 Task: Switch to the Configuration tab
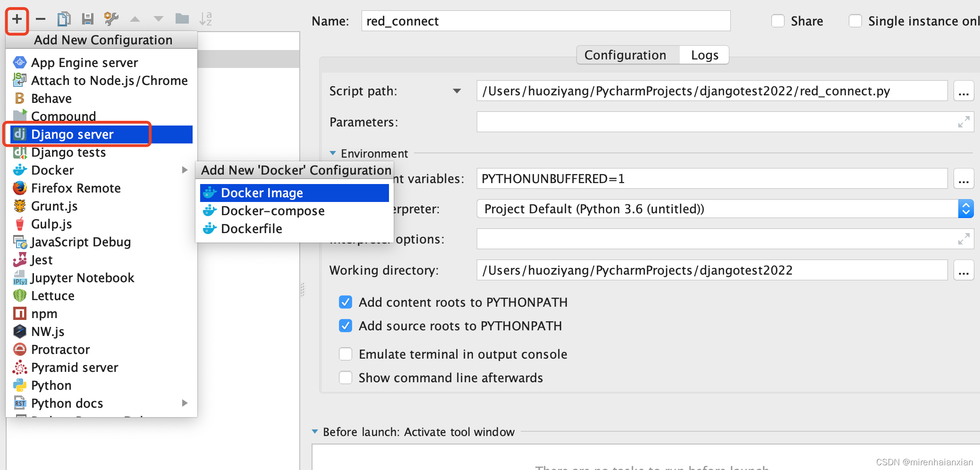pyautogui.click(x=628, y=55)
